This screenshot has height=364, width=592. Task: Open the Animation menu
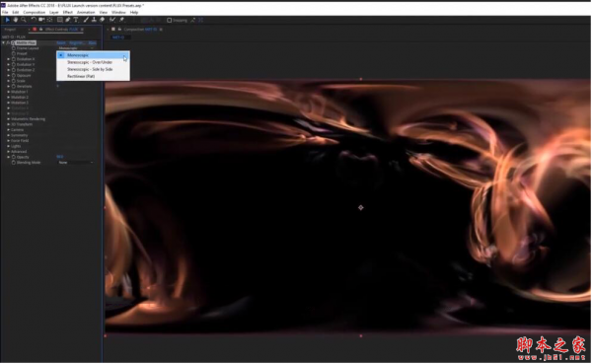tap(86, 13)
